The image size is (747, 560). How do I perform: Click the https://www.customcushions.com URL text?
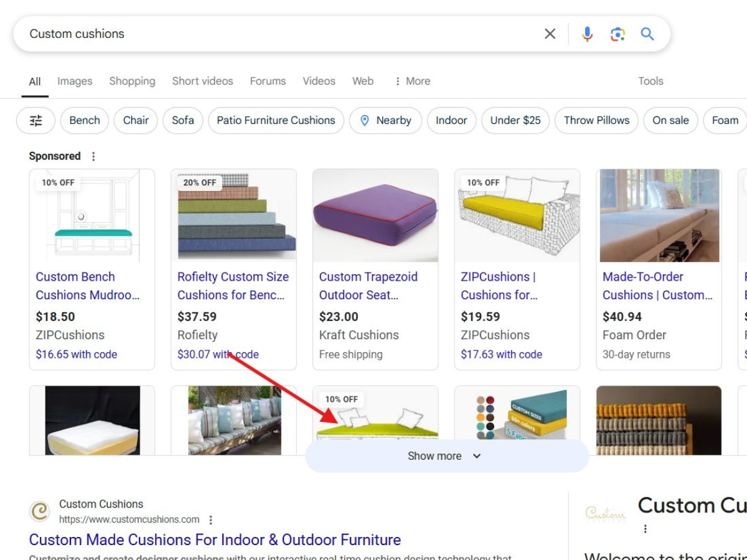pos(129,520)
